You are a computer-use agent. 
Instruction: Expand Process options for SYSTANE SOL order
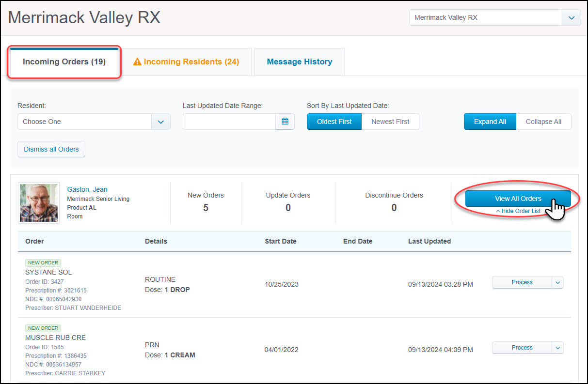coord(557,282)
